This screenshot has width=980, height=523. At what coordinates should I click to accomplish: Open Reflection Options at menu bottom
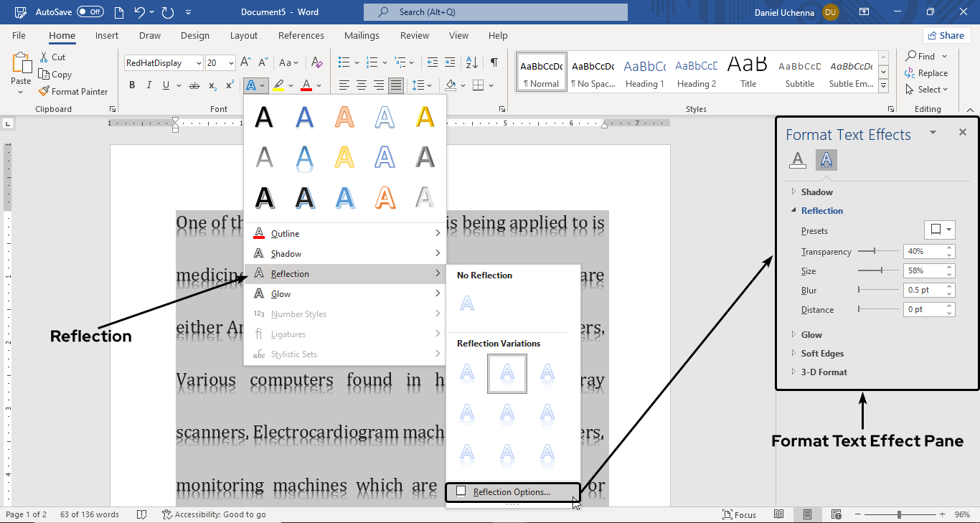pos(512,492)
